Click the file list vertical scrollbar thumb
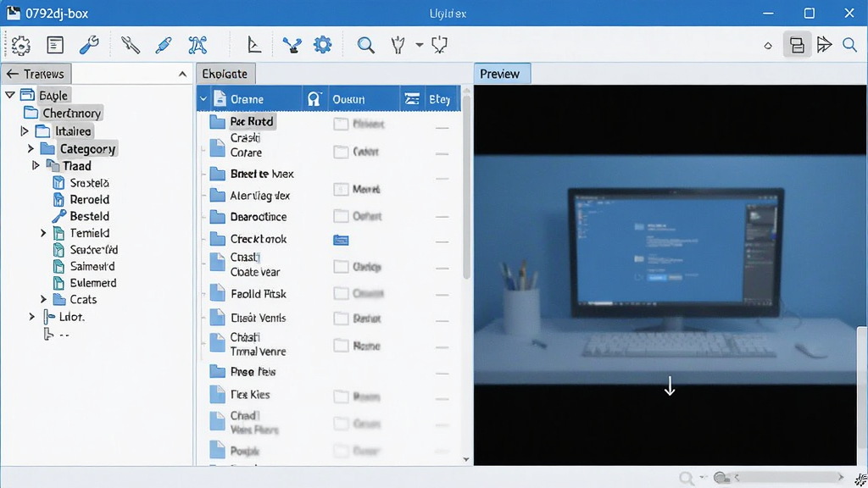The height and width of the screenshot is (488, 868). pos(466,187)
